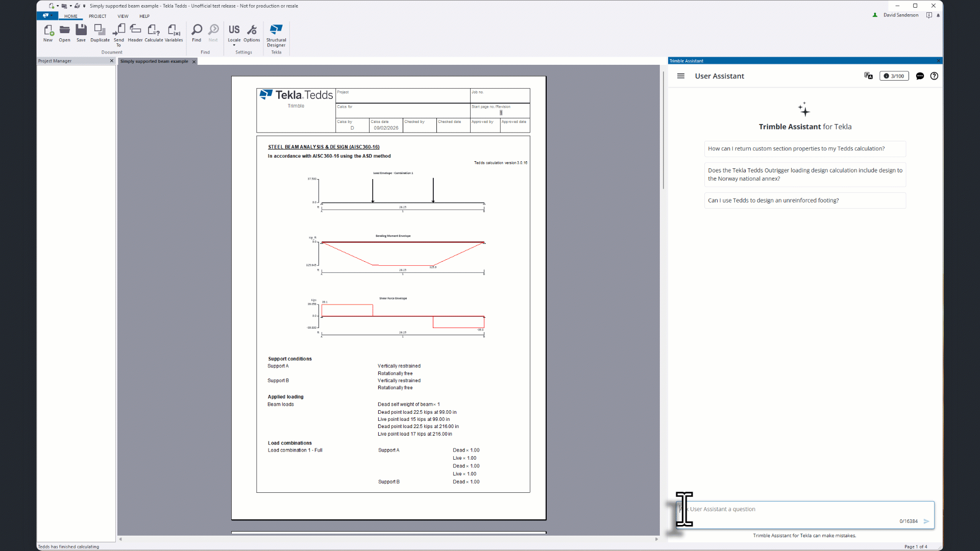Click the assistant translate language icon
980x551 pixels.
point(868,76)
